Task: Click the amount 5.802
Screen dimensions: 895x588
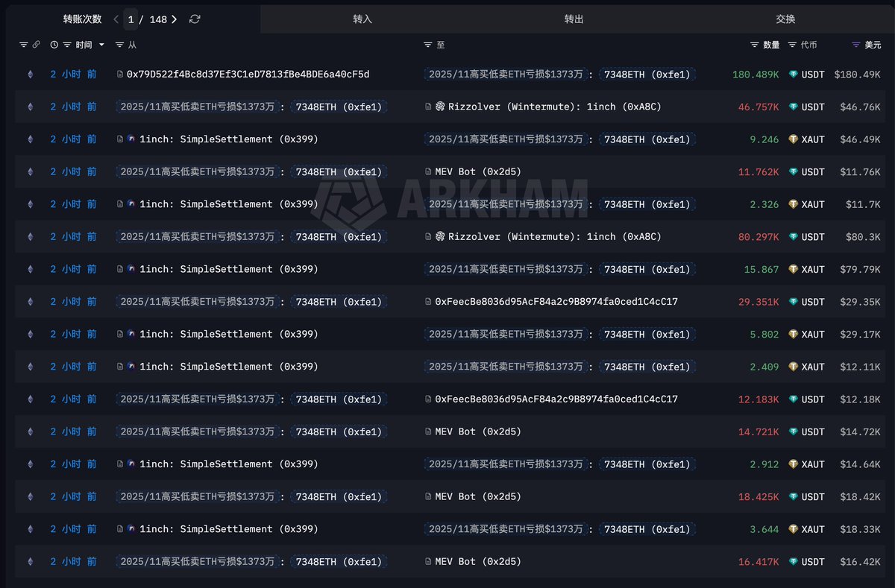Action: 764,335
